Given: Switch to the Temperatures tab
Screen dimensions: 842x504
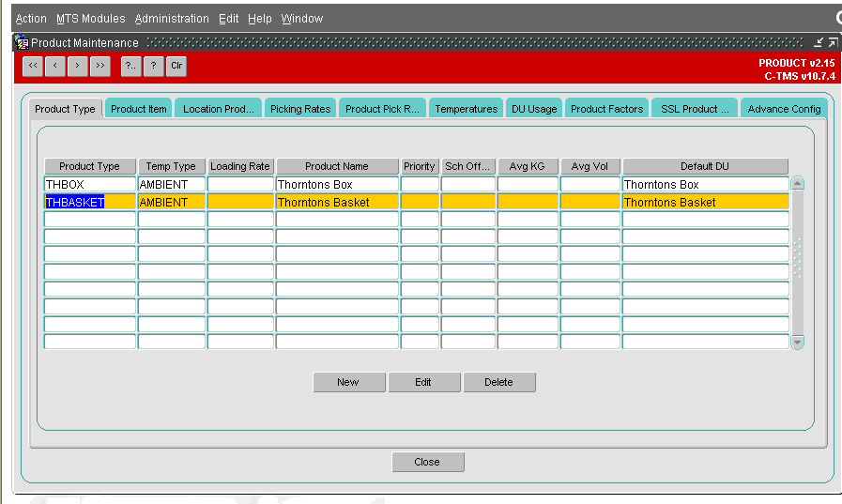Looking at the screenshot, I should 467,109.
